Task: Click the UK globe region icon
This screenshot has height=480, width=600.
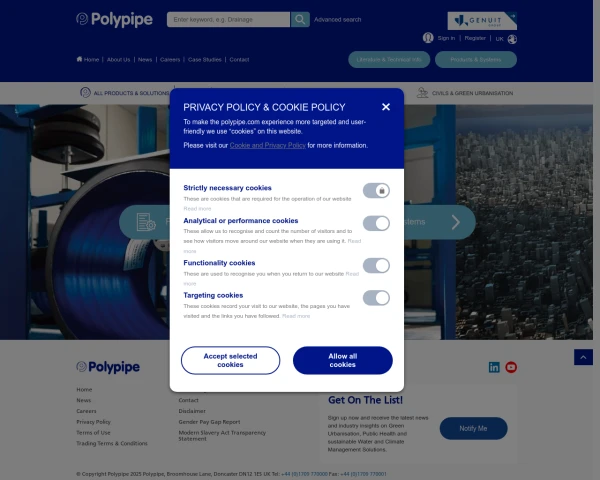Action: (x=512, y=39)
